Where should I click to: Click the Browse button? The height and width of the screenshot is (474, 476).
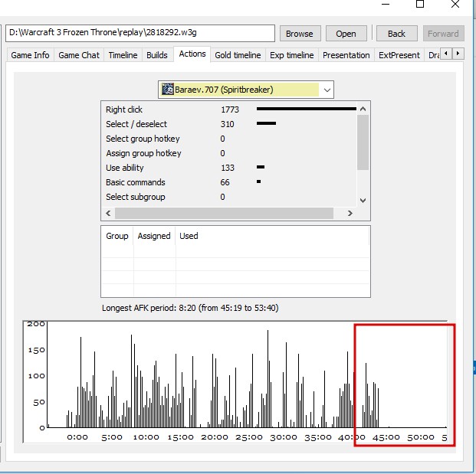(x=300, y=34)
